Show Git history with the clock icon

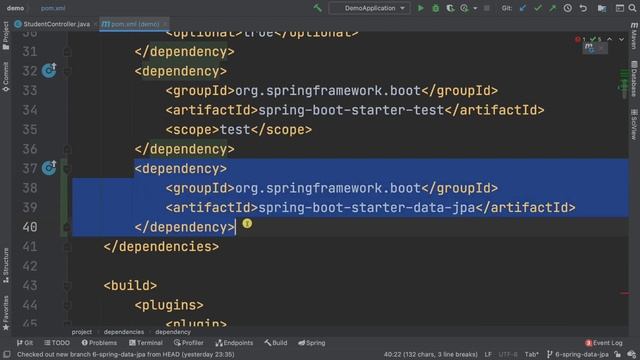point(568,8)
